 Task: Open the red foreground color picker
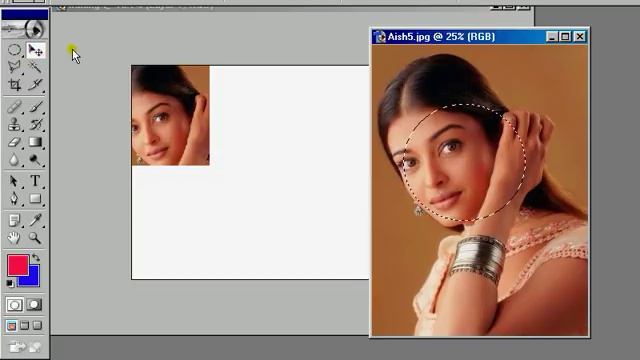(x=18, y=265)
